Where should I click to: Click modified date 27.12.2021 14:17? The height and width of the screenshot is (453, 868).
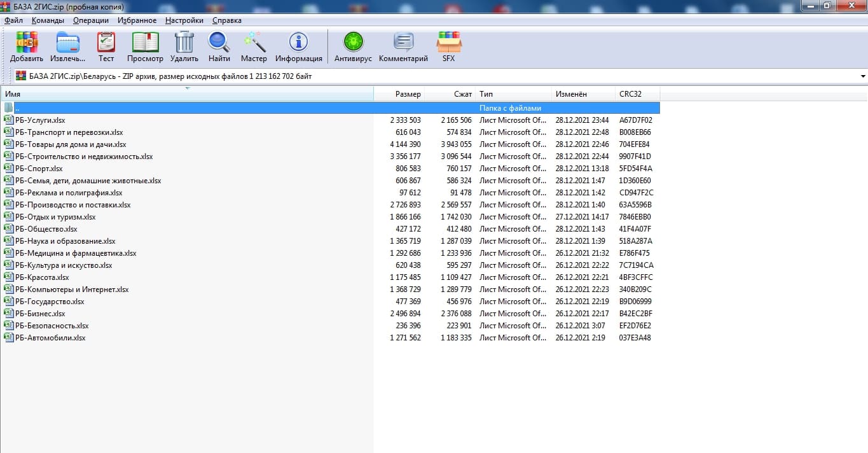(582, 217)
